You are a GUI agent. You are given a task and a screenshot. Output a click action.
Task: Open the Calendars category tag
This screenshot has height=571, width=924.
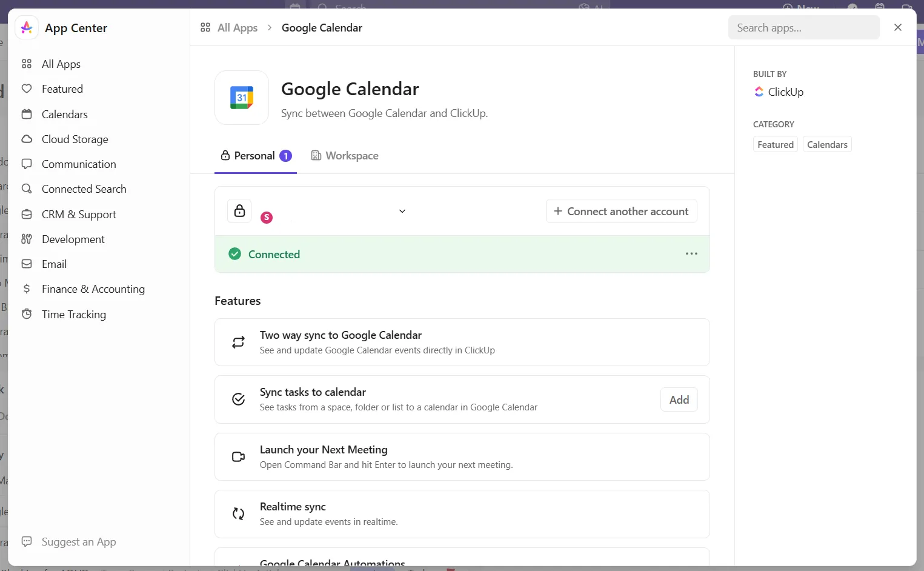(x=827, y=144)
